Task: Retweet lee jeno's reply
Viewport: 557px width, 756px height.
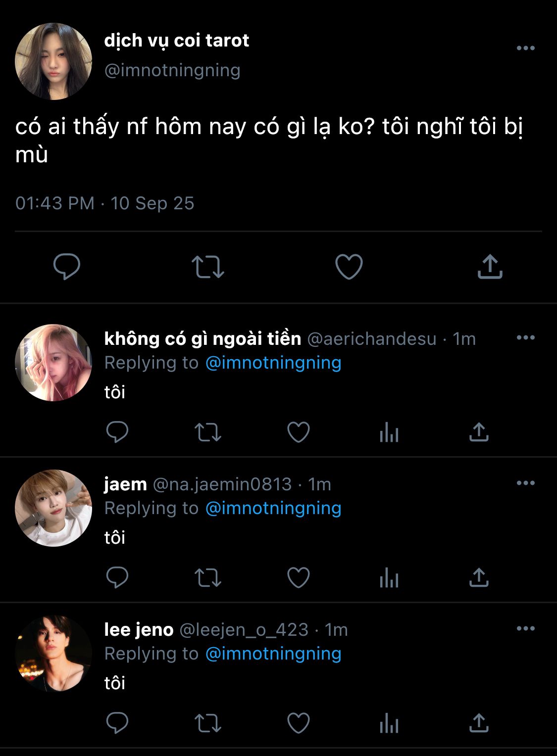Action: click(208, 723)
